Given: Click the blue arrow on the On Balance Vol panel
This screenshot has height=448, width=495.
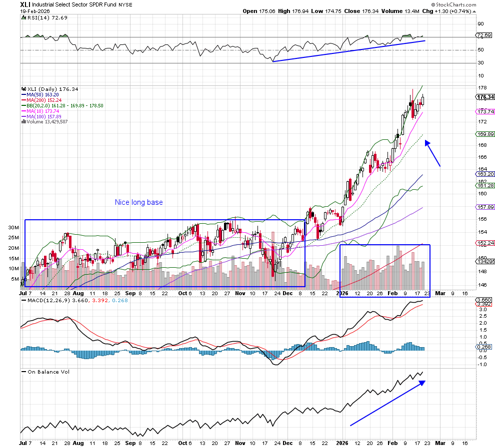Looking at the screenshot, I should [387, 404].
